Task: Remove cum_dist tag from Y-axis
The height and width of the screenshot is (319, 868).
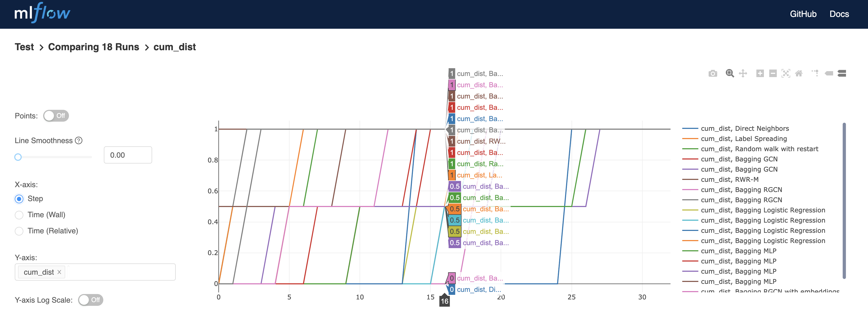Action: click(59, 272)
